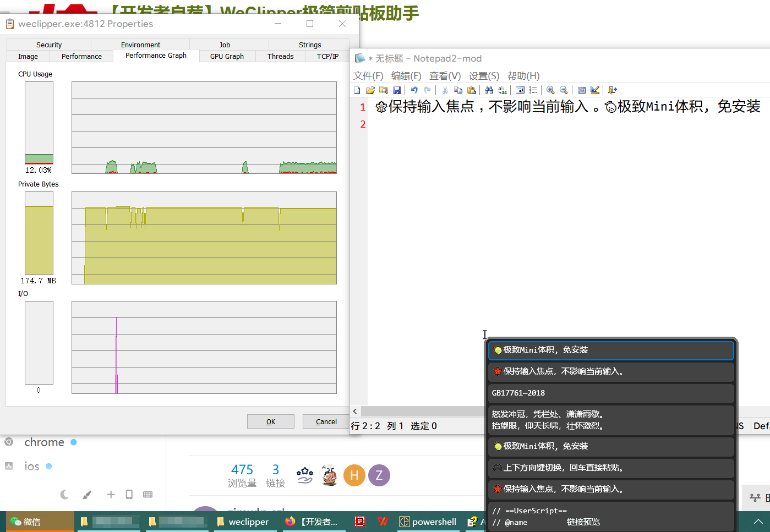This screenshot has width=770, height=532.
Task: Click the indentation guides toolbar icon
Action: [533, 90]
